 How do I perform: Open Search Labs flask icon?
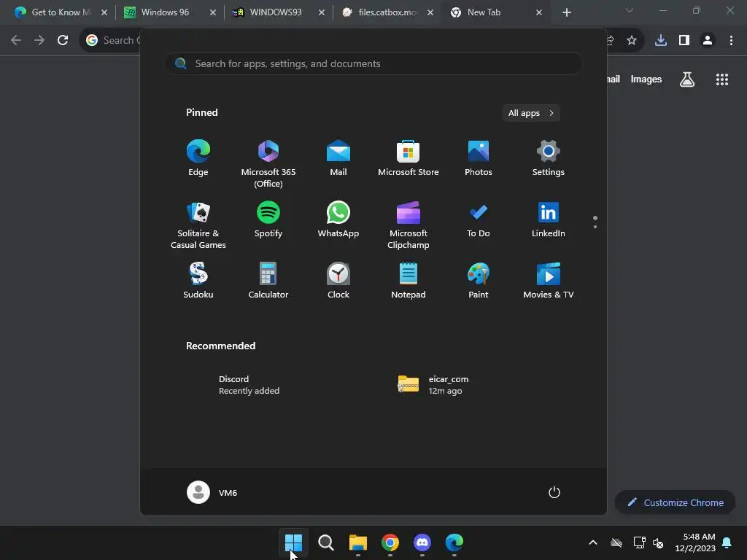point(687,79)
